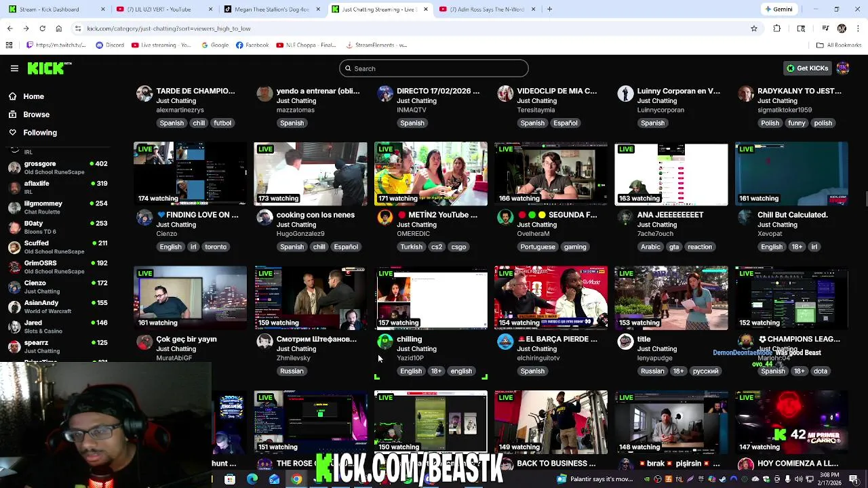
Task: Open the user profile avatar menu
Action: tap(843, 68)
